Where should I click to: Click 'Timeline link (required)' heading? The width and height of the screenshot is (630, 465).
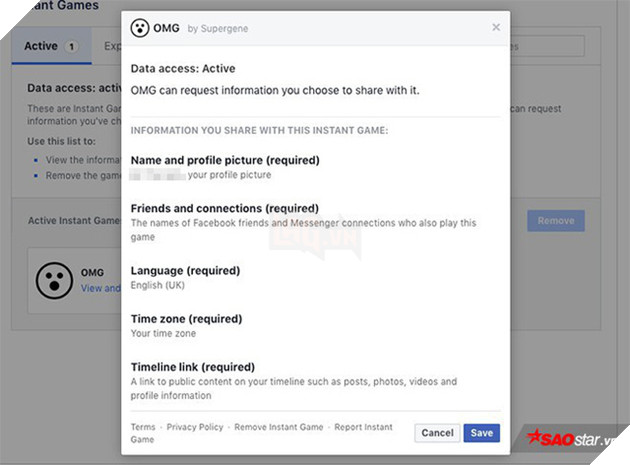point(193,367)
